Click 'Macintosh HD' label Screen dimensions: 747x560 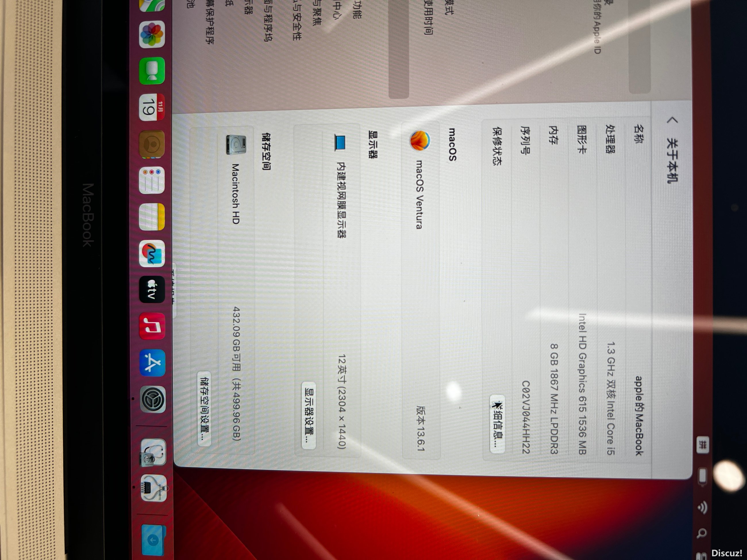[235, 194]
